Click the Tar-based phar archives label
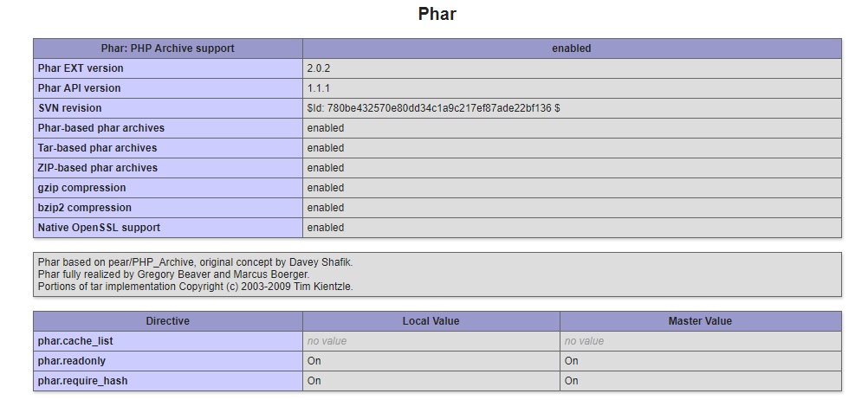868x400 pixels. tap(98, 148)
